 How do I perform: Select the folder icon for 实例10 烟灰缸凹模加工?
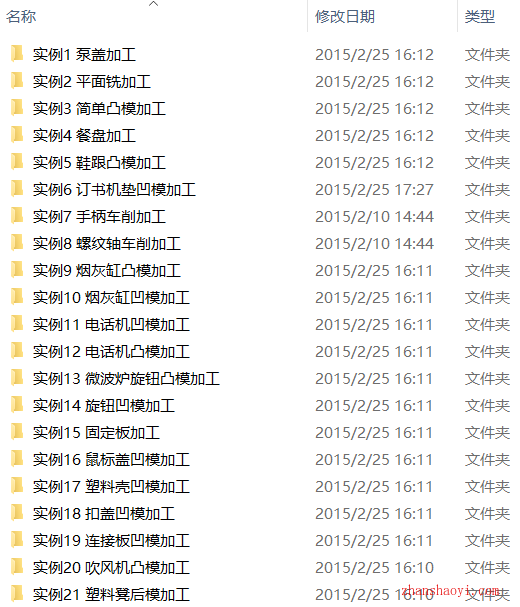[17, 297]
